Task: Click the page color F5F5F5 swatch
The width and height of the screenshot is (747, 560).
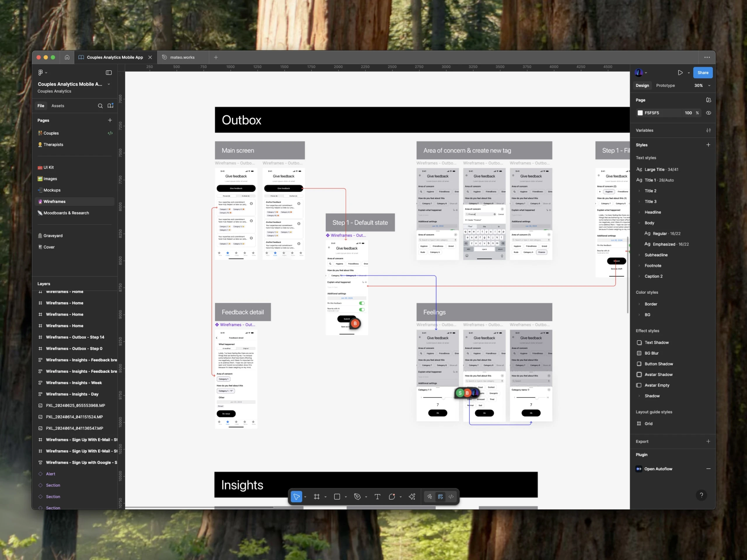Action: pyautogui.click(x=640, y=113)
